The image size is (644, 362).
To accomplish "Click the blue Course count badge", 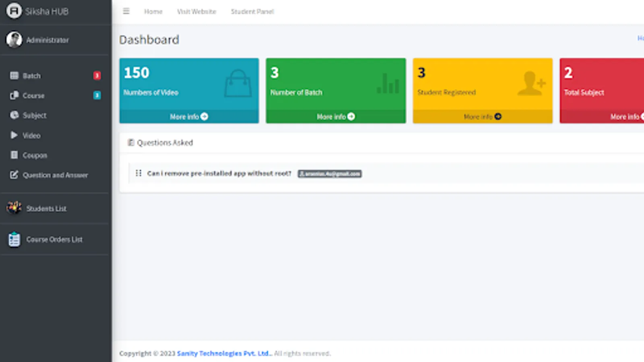I will point(97,95).
